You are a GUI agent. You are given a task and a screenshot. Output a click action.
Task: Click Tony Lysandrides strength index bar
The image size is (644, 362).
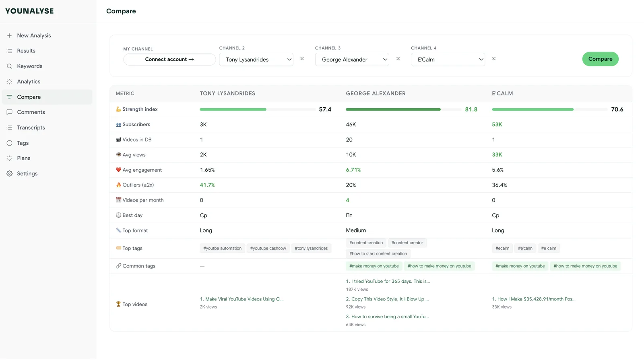(x=258, y=109)
